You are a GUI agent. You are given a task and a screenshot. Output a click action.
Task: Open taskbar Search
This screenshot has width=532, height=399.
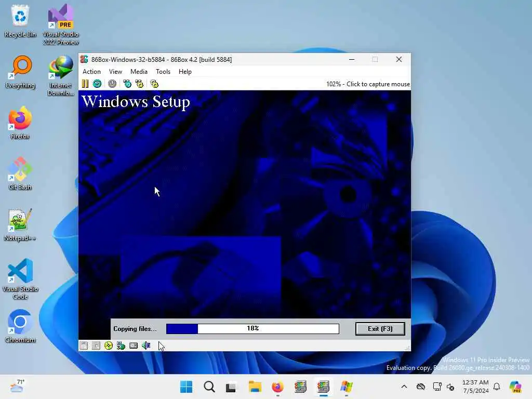(209, 387)
